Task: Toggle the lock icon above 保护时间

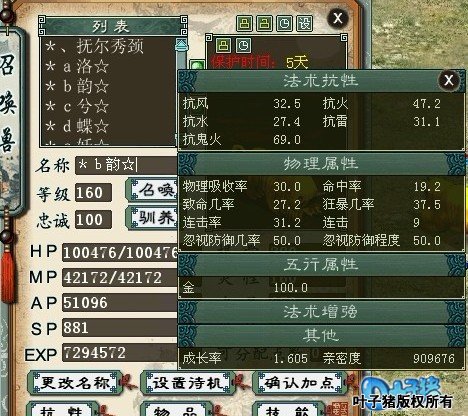Action: (x=223, y=45)
